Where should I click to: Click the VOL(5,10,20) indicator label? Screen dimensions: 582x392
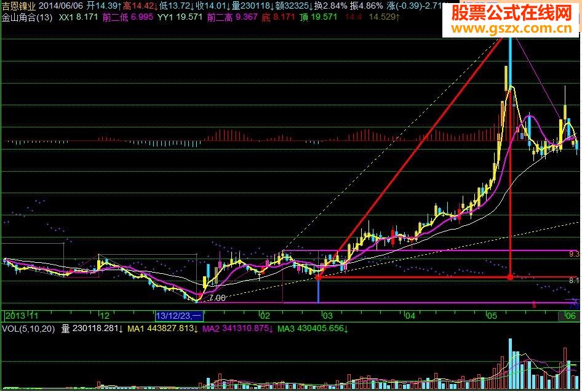tap(27, 330)
